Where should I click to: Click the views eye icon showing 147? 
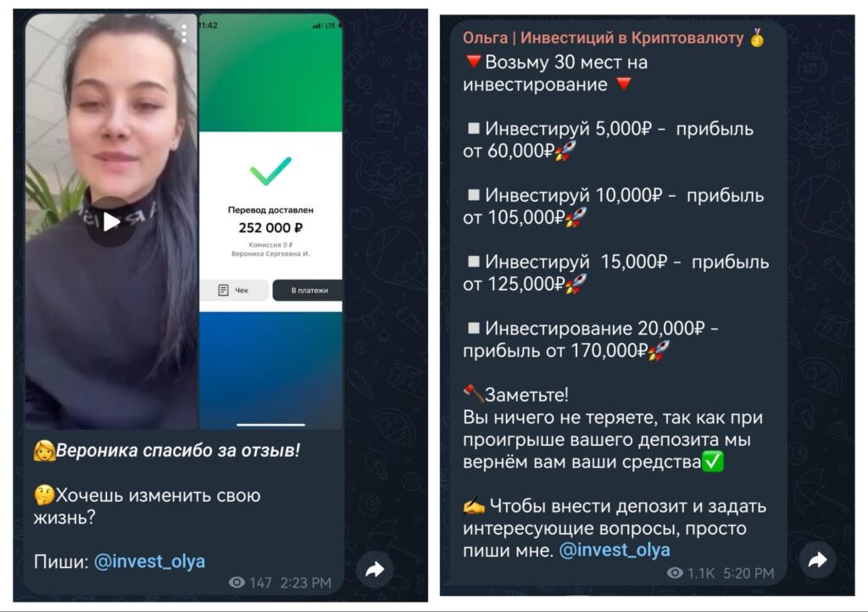pos(237,582)
